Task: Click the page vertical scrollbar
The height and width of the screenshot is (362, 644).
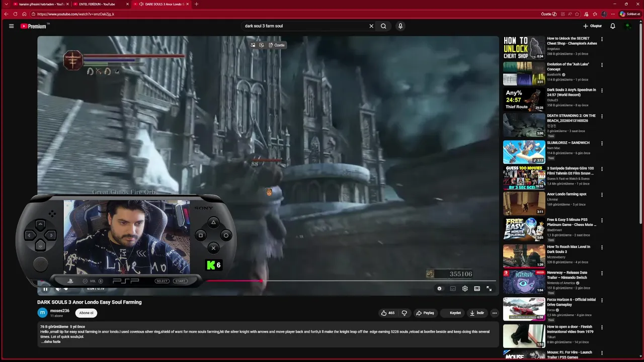Action: pyautogui.click(x=641, y=123)
